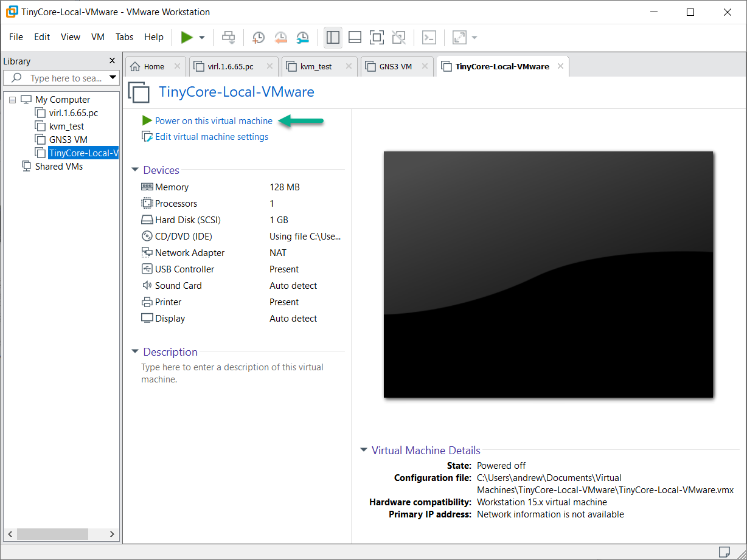Click the Hard Disk (SCSI) device
This screenshot has height=560, width=747.
[x=242, y=220]
